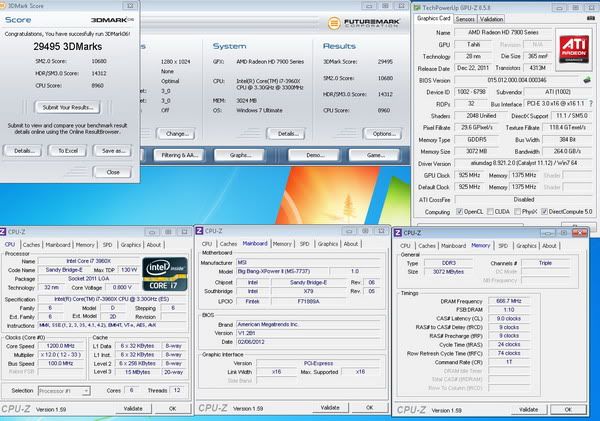Image resolution: width=600 pixels, height=421 pixels.
Task: Click Validate in middle CPU-Z window
Action: [x=330, y=408]
